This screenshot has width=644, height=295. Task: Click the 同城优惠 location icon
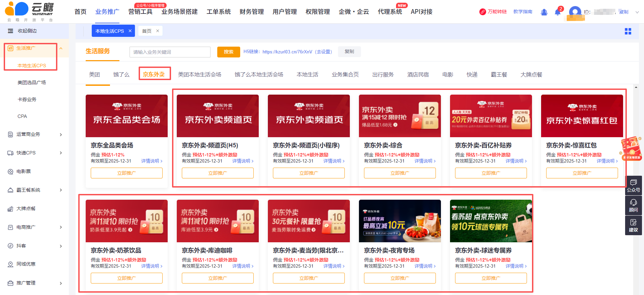coord(10,264)
